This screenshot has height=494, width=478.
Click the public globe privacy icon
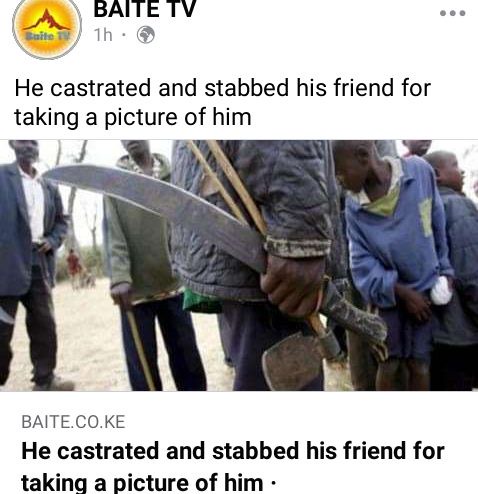pyautogui.click(x=146, y=35)
